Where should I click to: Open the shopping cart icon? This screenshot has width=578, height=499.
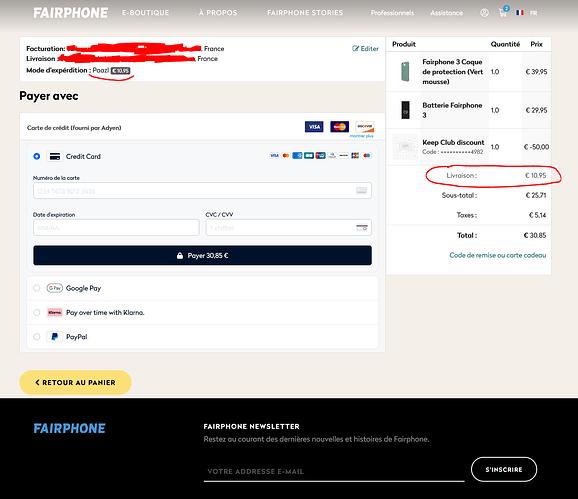tap(504, 12)
